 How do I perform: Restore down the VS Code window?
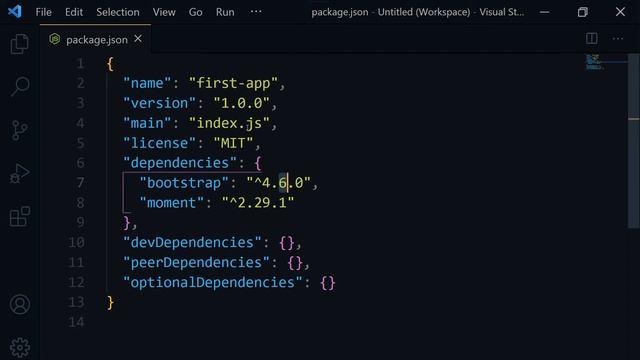(582, 12)
